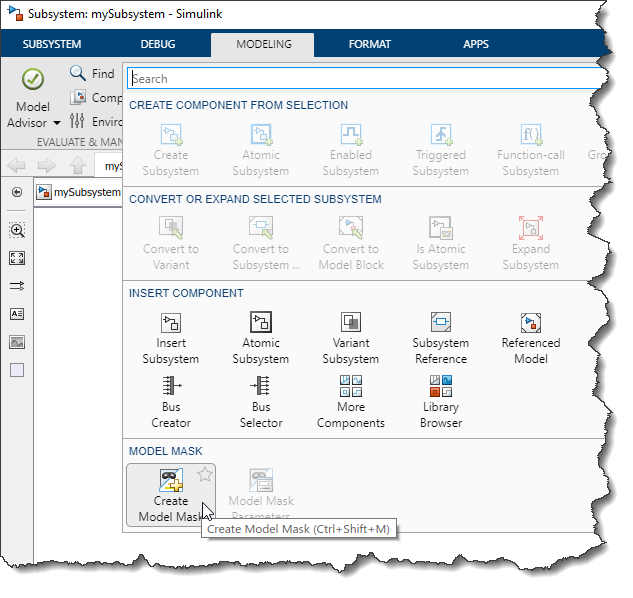Open the DEBUG tab
633x598 pixels.
click(156, 44)
